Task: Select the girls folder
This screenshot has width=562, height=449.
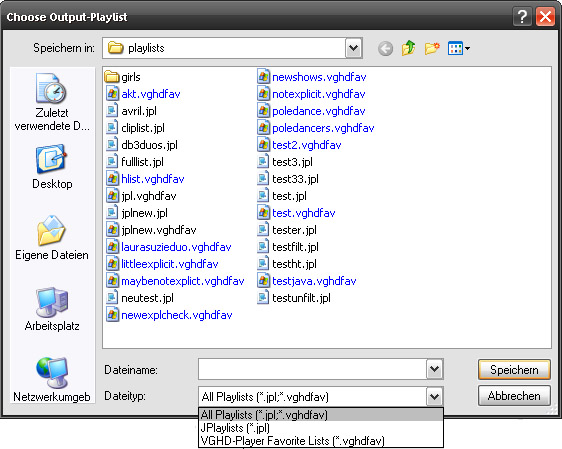Action: (x=123, y=77)
